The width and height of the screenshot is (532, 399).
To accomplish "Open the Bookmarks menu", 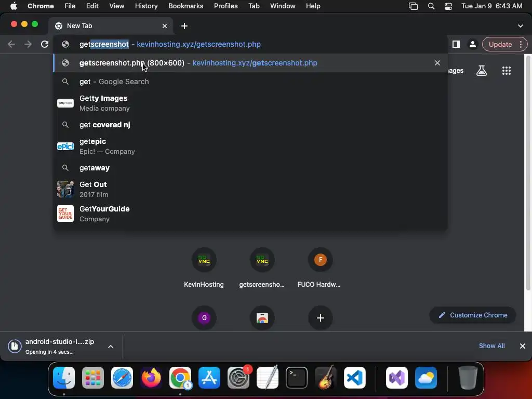I will tap(185, 6).
